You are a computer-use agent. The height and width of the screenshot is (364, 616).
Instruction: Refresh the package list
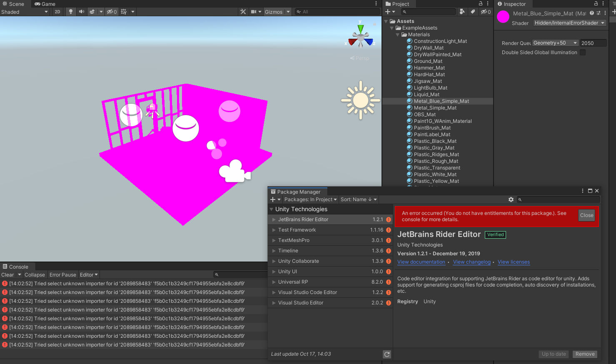click(387, 354)
